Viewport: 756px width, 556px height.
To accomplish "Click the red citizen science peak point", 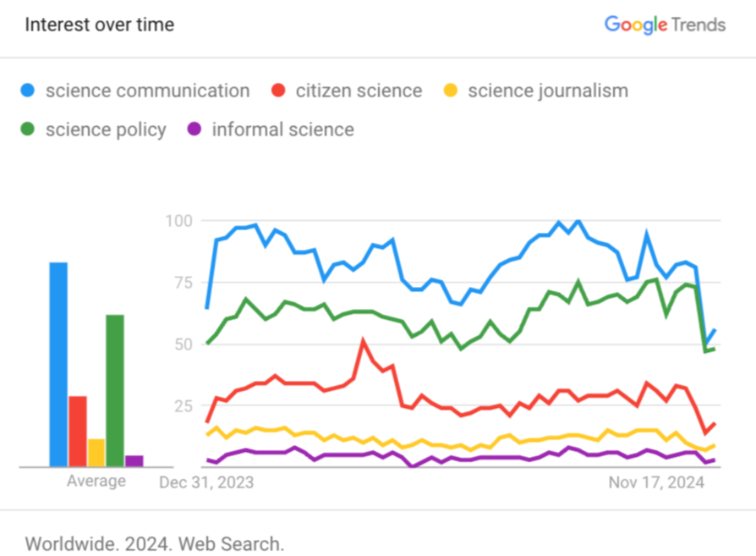I will [x=364, y=341].
